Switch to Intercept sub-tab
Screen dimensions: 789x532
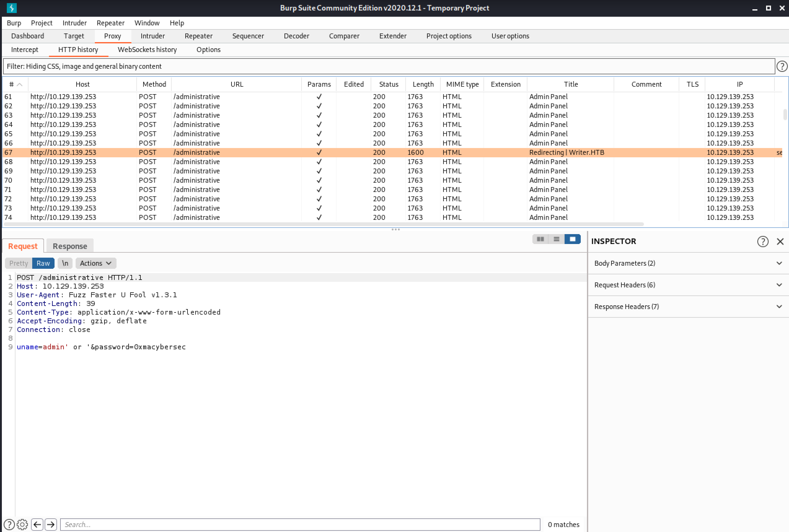[24, 50]
